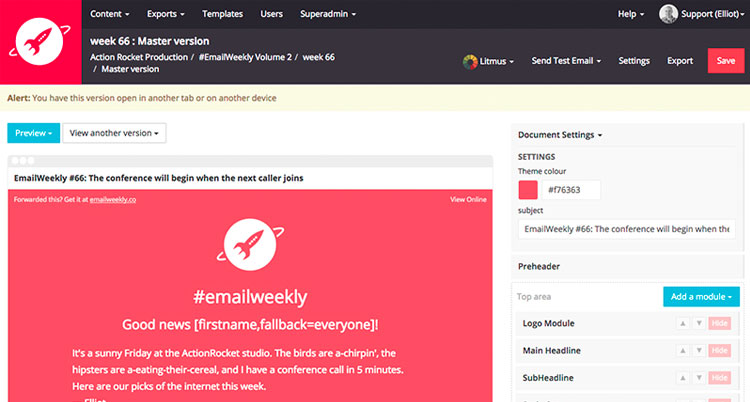The image size is (750, 402).
Task: Go to Templates in navigation bar
Action: pos(222,14)
